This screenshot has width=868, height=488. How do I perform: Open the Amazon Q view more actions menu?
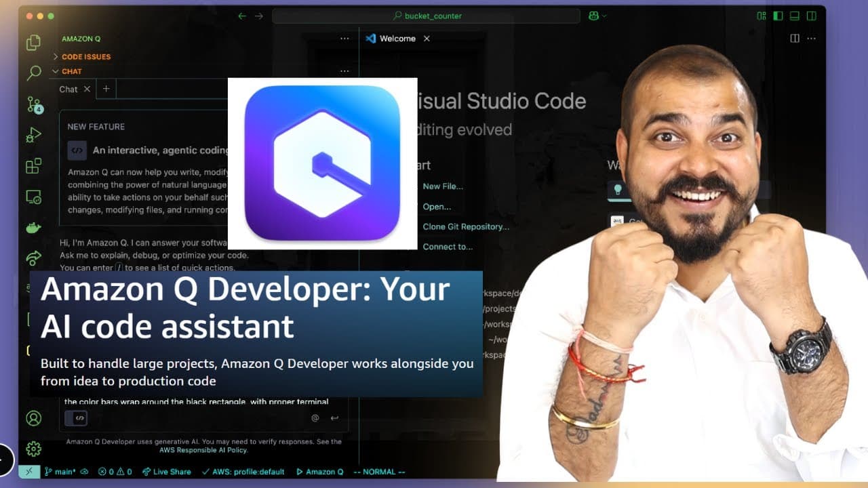(x=344, y=39)
